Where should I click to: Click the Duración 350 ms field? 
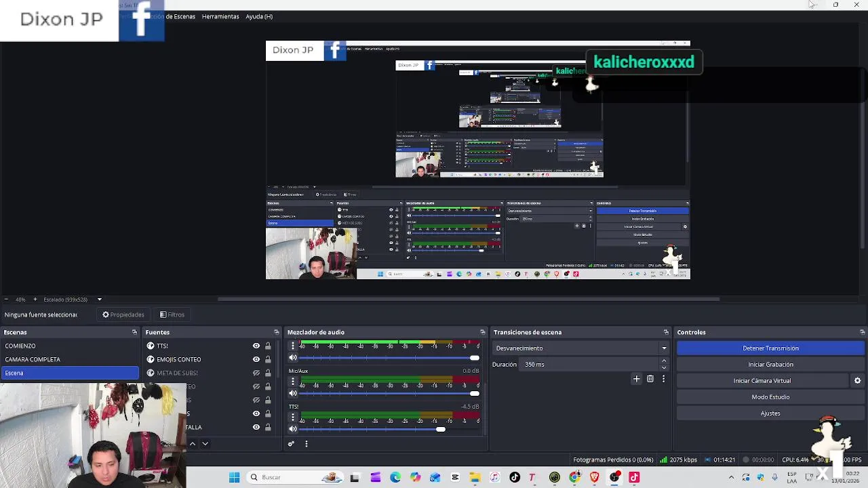(x=590, y=365)
